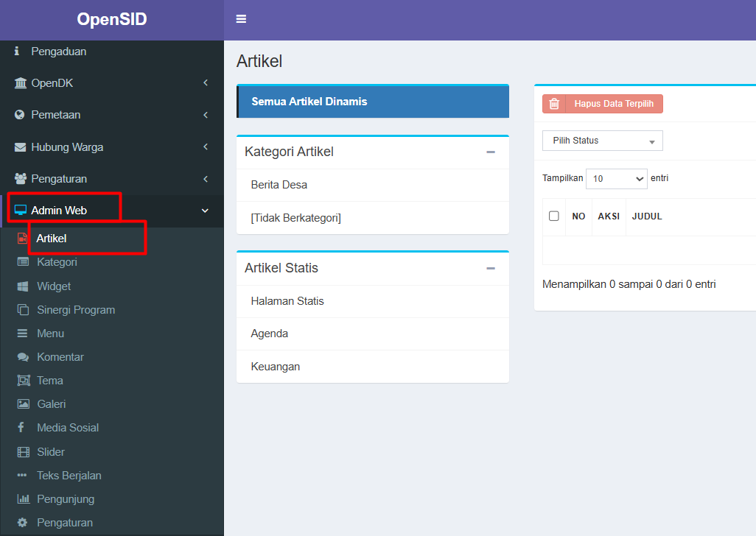Viewport: 756px width, 536px height.
Task: Open Berita Desa category
Action: [373, 185]
